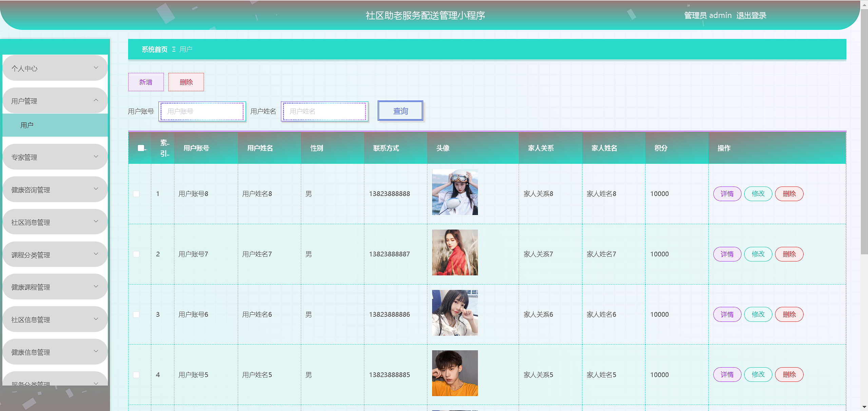Expand 健康咨询管理 sidebar chevron
Screen dimensions: 868x411
pos(96,189)
